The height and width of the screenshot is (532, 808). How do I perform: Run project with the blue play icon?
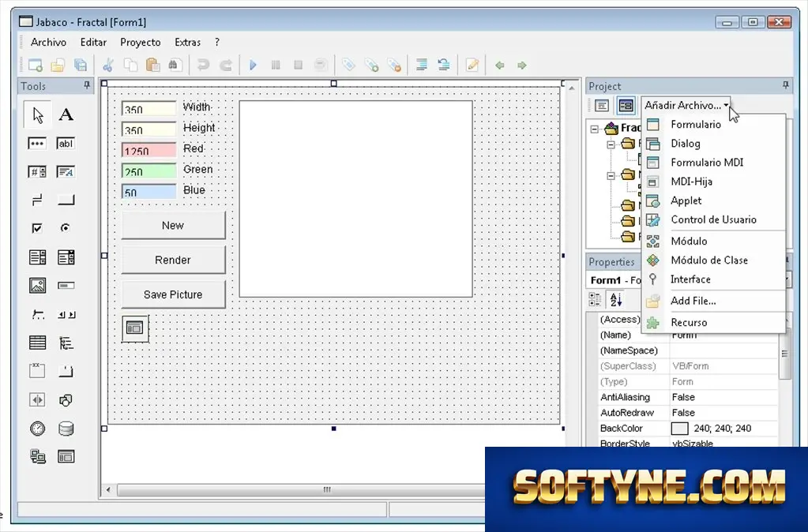[253, 65]
